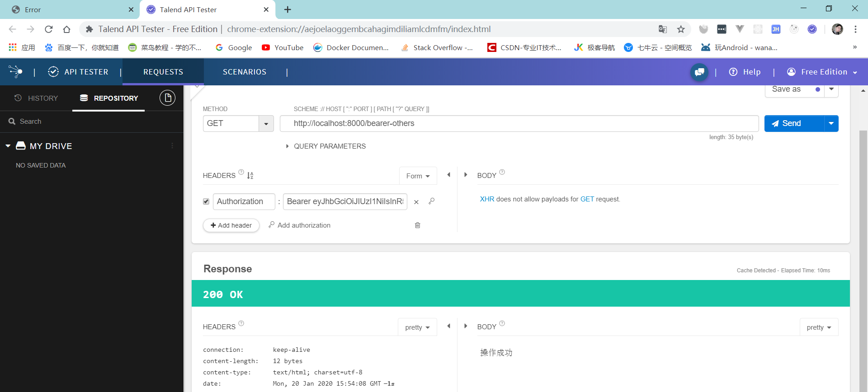The width and height of the screenshot is (868, 392).
Task: Send the request
Action: pyautogui.click(x=794, y=123)
